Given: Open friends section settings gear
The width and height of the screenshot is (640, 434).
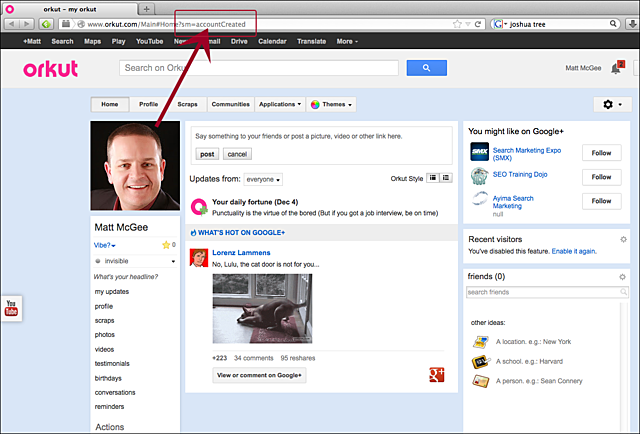Looking at the screenshot, I should pyautogui.click(x=622, y=277).
